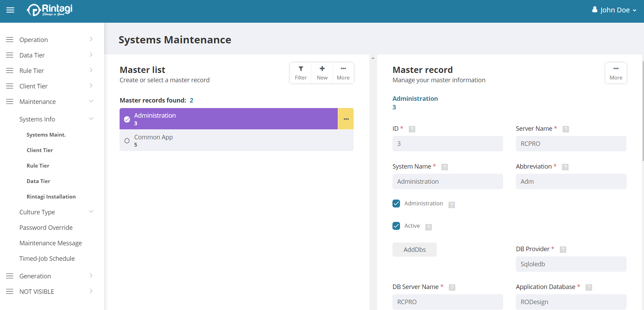The image size is (644, 310).
Task: Click the user profile icon beside John Doe
Action: coord(595,10)
